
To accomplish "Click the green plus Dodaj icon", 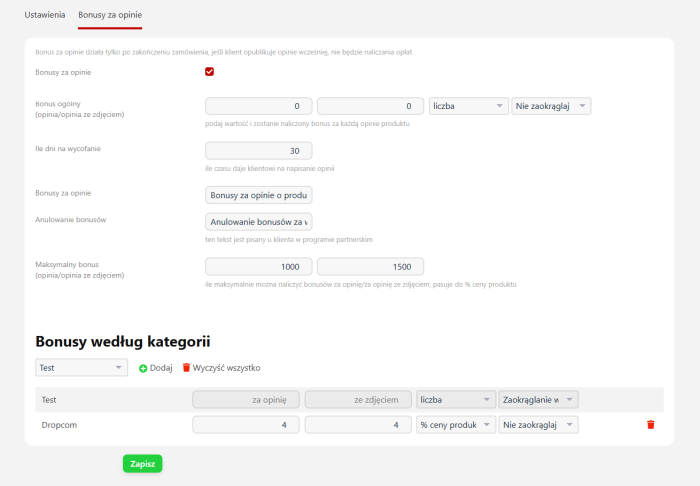I will (143, 368).
